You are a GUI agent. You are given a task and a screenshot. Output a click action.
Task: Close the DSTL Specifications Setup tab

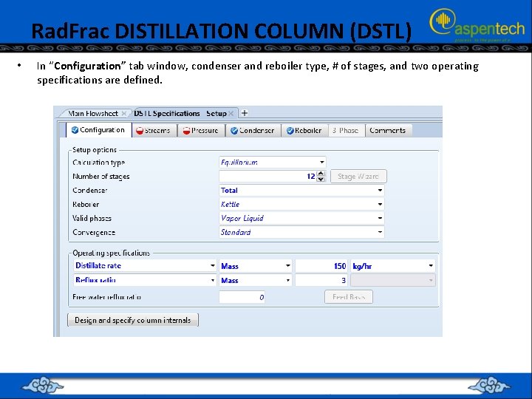point(231,113)
